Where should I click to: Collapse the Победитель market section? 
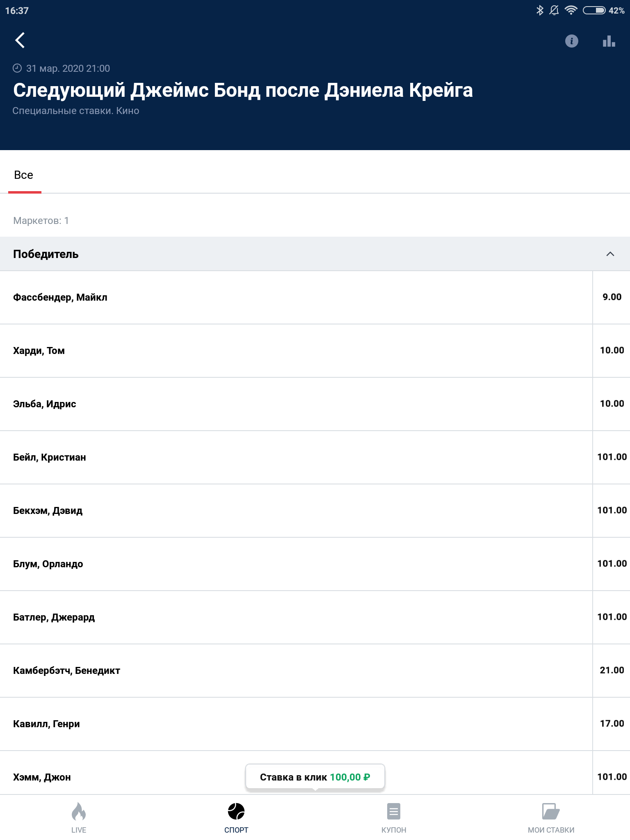(610, 254)
